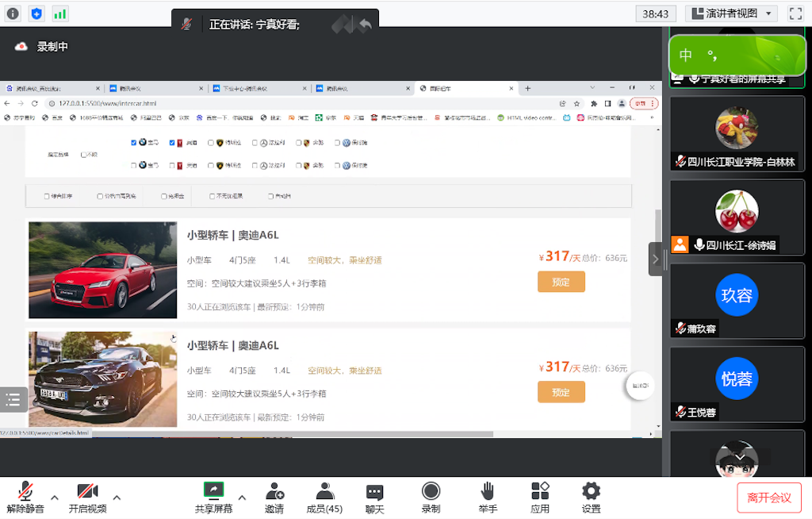Image resolution: width=812 pixels, height=519 pixels.
Task: Start sharing with 共享屏幕
Action: coord(213,498)
